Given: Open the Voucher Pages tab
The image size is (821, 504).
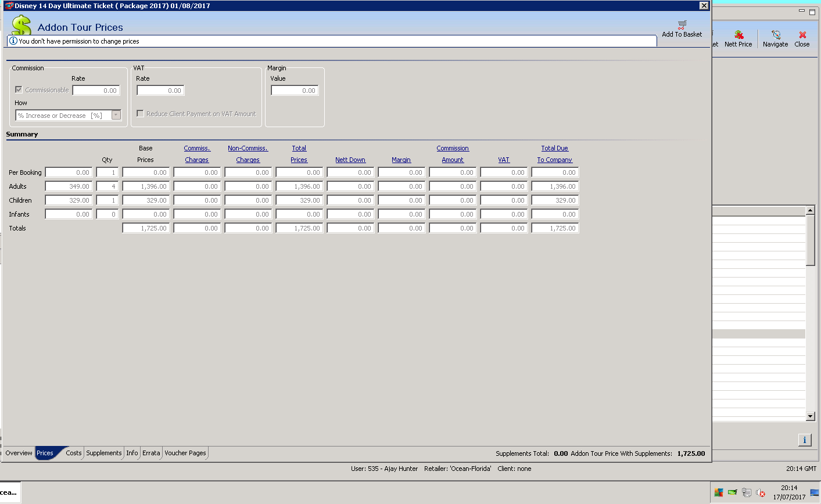Looking at the screenshot, I should click(185, 453).
